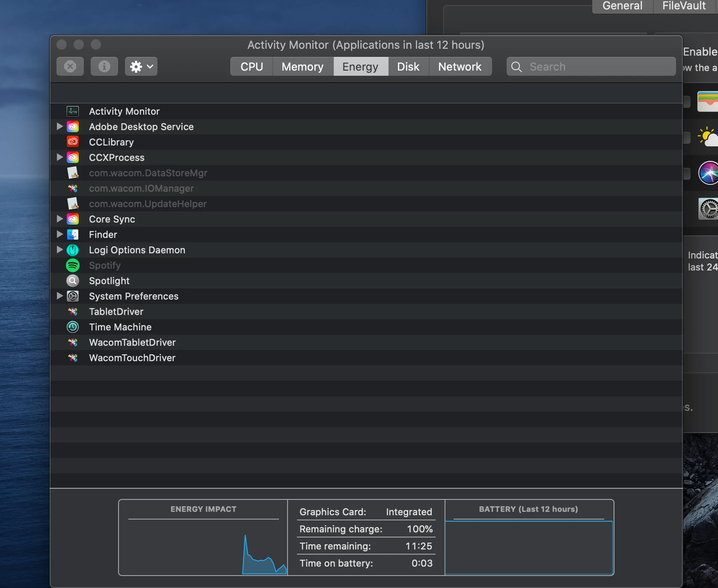
Task: Switch to the Network tab
Action: [460, 67]
